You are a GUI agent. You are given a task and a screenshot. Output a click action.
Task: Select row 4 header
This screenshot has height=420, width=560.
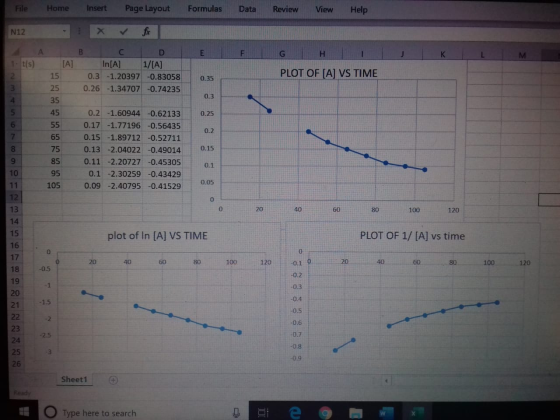click(x=14, y=100)
